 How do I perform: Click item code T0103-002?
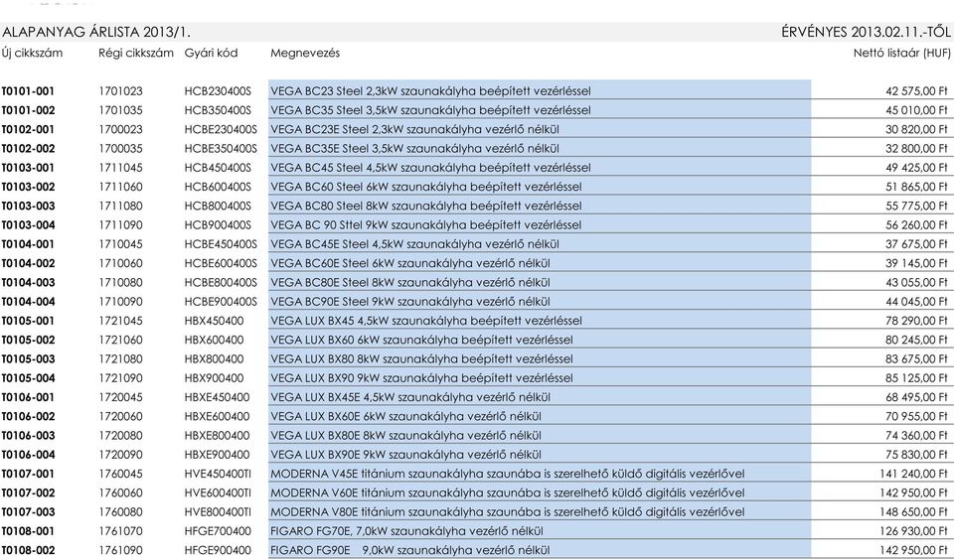coord(28,187)
